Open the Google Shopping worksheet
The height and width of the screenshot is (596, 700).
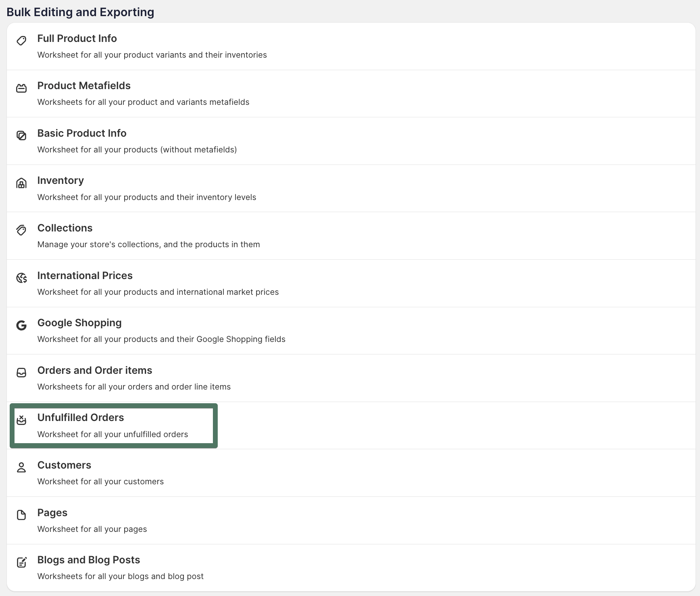pos(79,323)
